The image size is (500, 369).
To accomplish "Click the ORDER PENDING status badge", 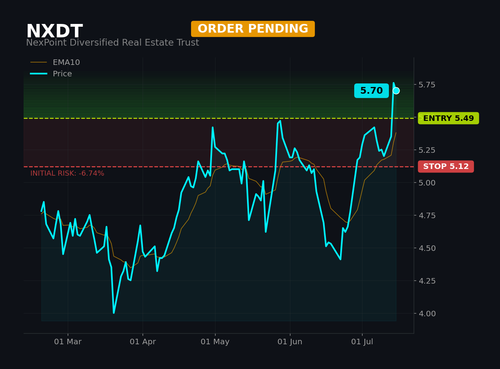I will (x=253, y=29).
